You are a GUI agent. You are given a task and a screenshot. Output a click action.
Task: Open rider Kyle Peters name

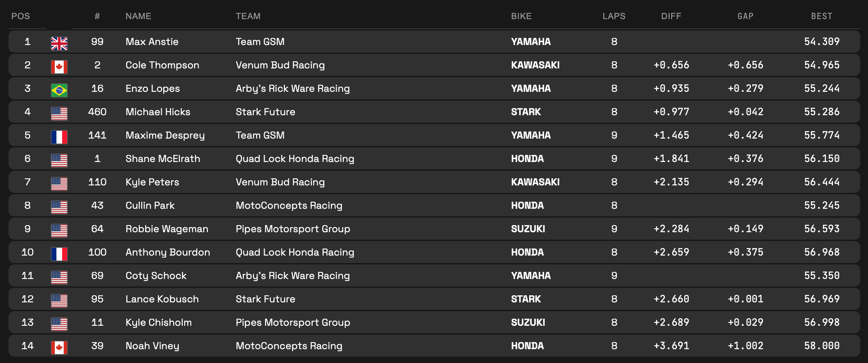pos(152,182)
